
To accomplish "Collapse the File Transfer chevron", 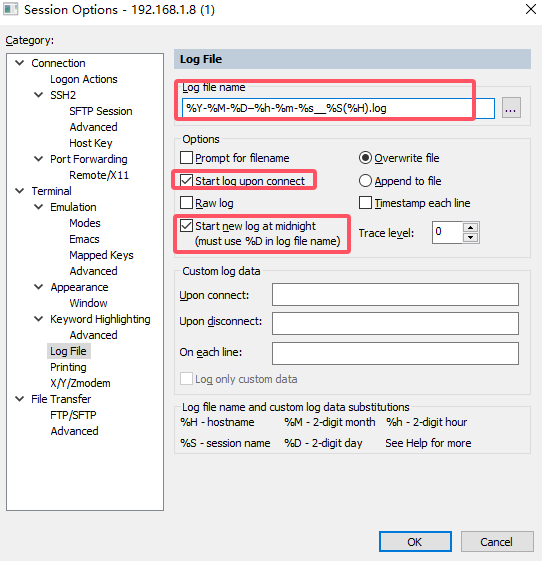I will click(x=19, y=399).
